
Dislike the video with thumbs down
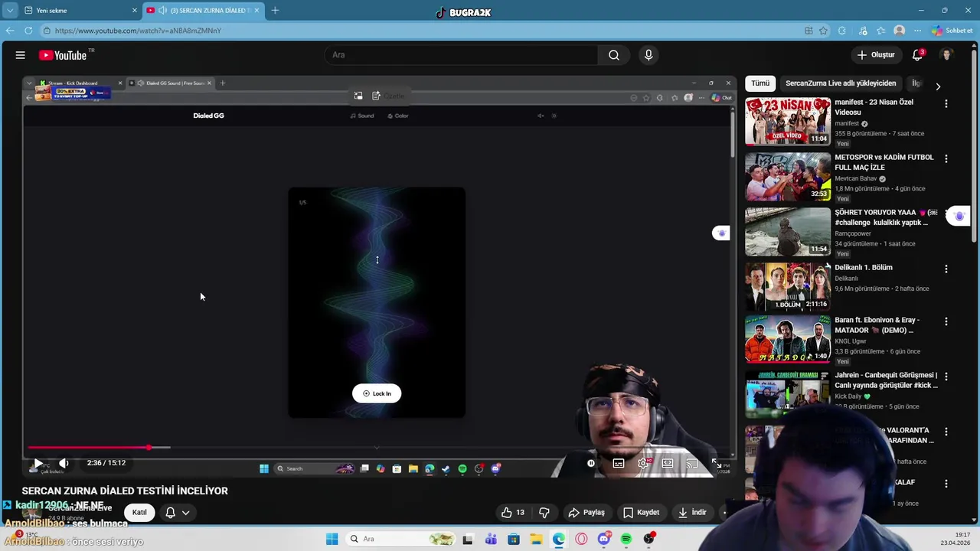[544, 513]
